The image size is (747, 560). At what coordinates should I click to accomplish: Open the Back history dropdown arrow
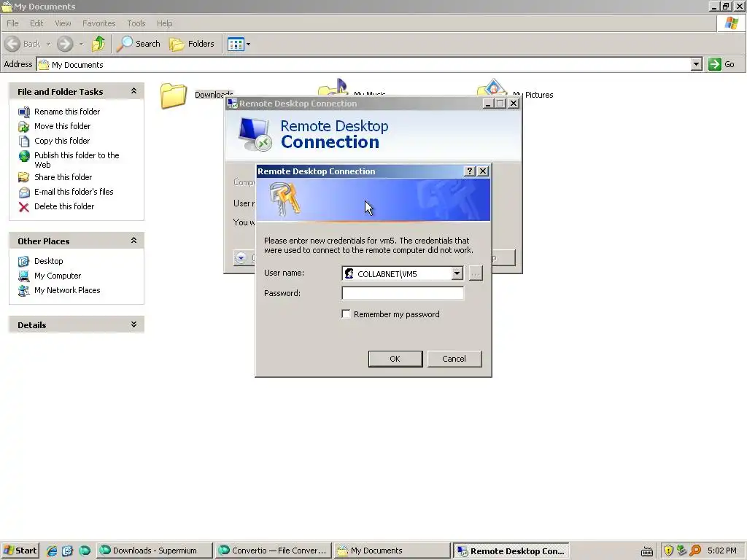click(48, 44)
